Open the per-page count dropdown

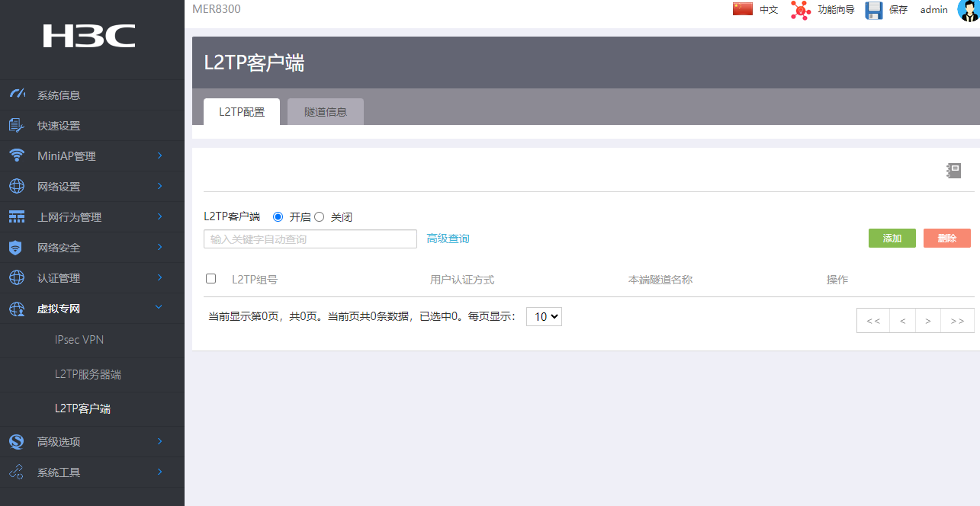[x=544, y=316]
